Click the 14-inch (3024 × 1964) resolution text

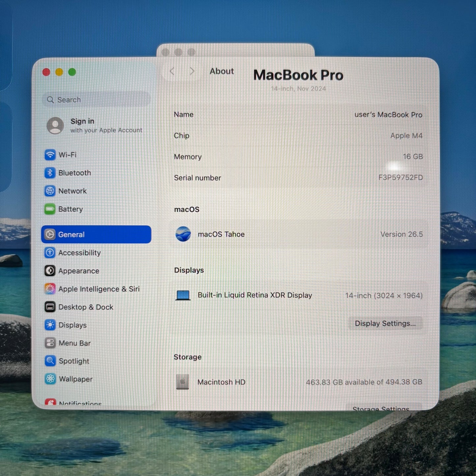point(384,295)
